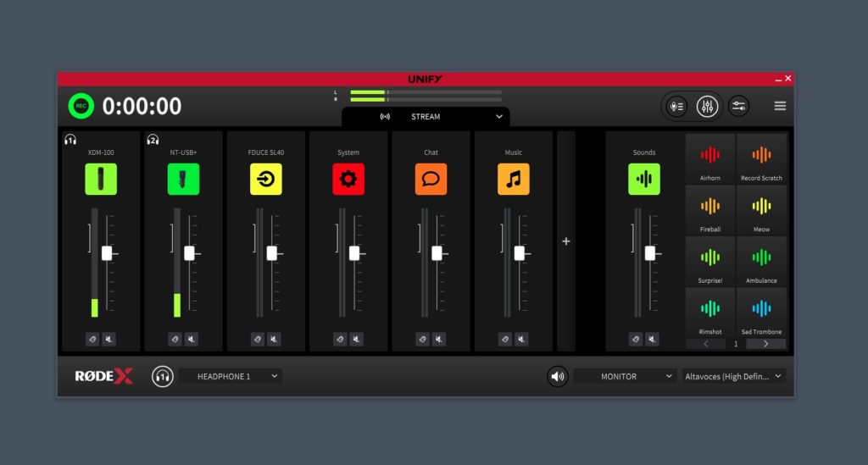This screenshot has width=868, height=465.
Task: Switch to the mixer faders view
Action: click(x=707, y=106)
